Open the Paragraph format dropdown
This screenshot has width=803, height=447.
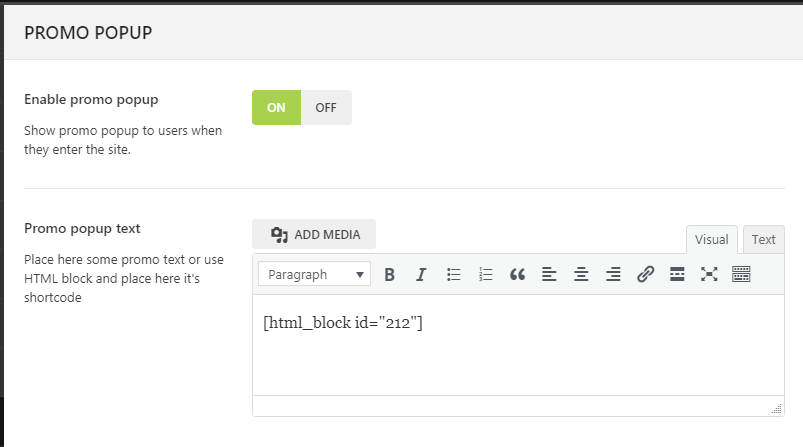click(x=314, y=275)
